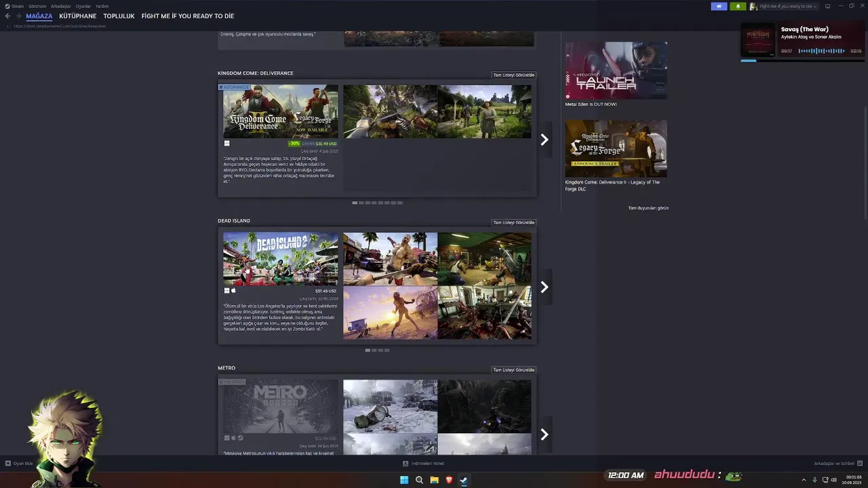Click 'Tüm duyuruları görün' link
This screenshot has height=488, width=868.
pos(648,208)
